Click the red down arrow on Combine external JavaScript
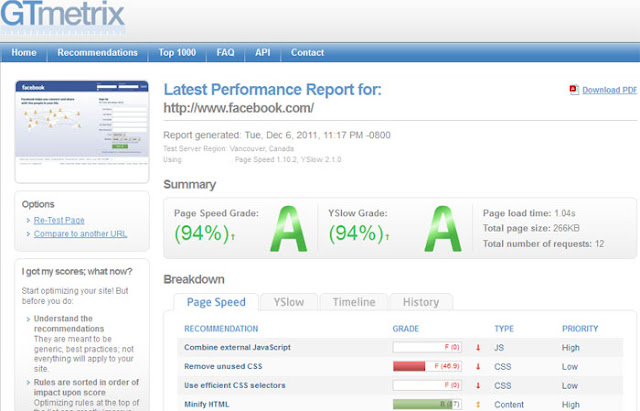Screen dimensions: 640x411 [478, 348]
